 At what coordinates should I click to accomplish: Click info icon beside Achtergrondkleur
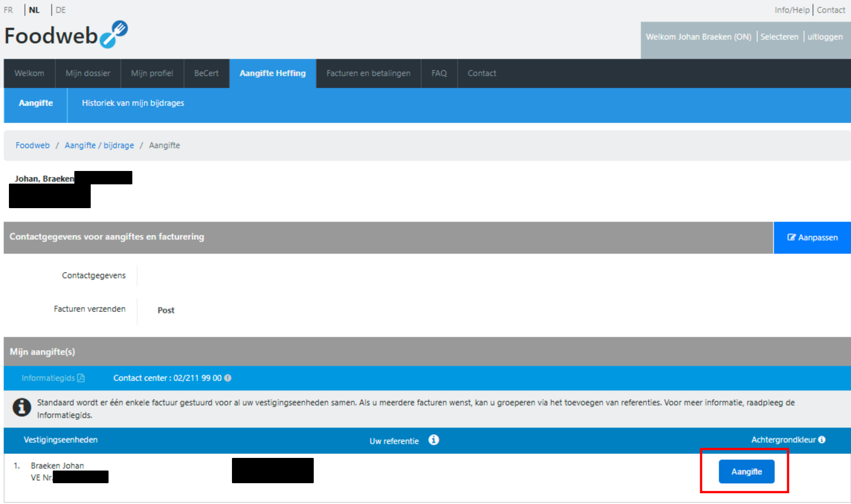coord(822,440)
